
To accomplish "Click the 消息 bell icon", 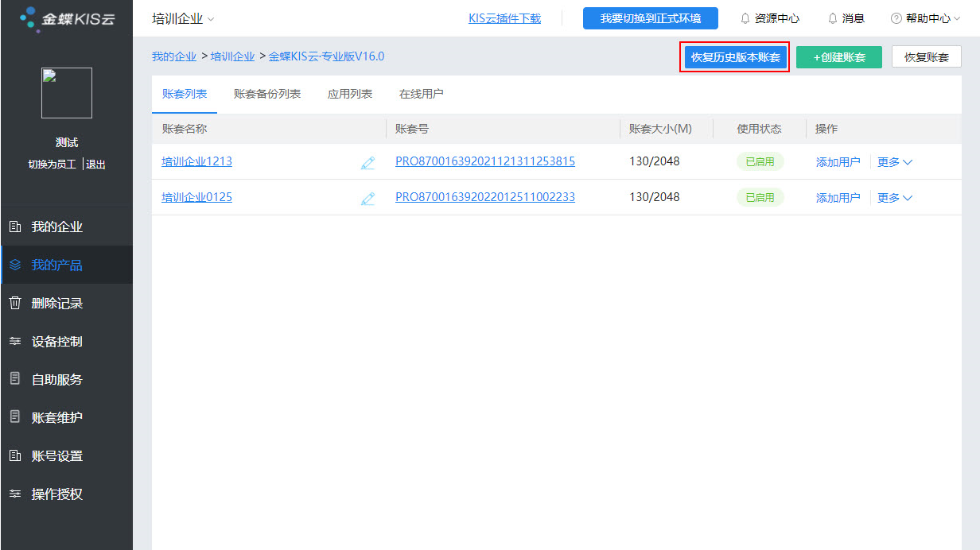I will pyautogui.click(x=833, y=18).
